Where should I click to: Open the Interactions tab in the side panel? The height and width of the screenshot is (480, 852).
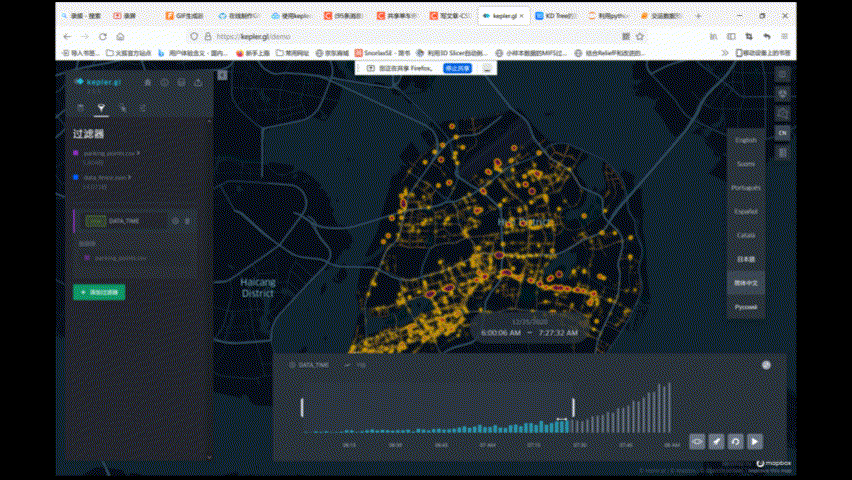pyautogui.click(x=122, y=108)
